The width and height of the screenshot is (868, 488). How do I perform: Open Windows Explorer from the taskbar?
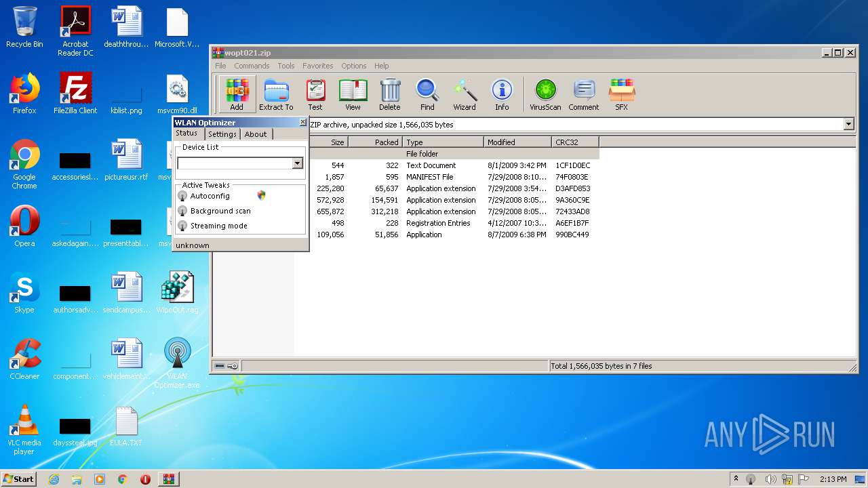tap(77, 479)
